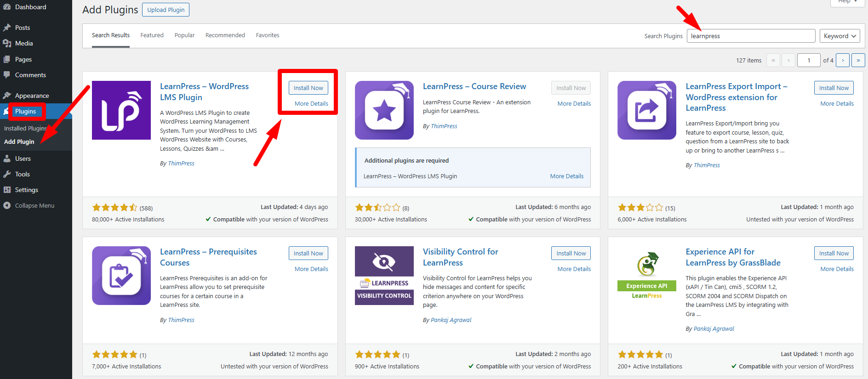Click the Upload Plugin button
This screenshot has width=868, height=379.
click(166, 10)
